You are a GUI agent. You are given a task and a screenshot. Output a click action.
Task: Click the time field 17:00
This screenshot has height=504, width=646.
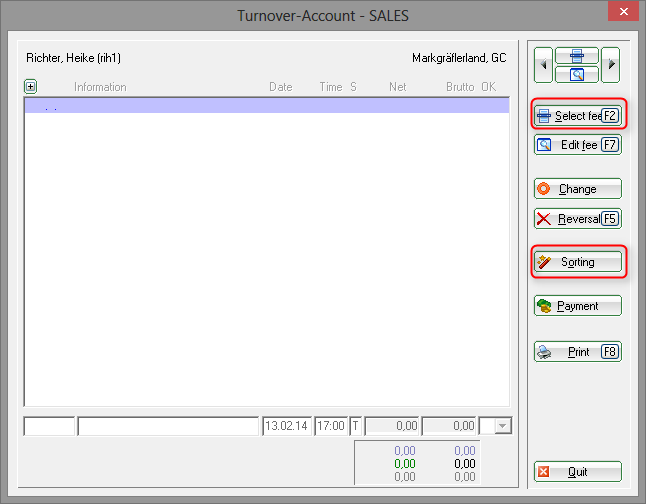(x=331, y=426)
